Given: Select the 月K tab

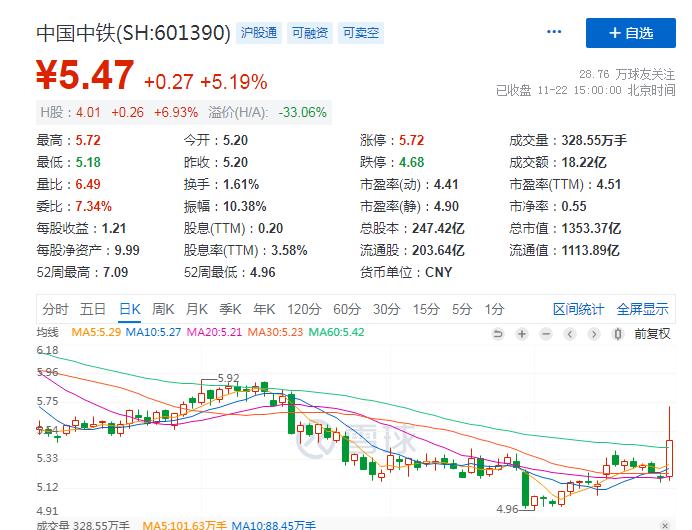Looking at the screenshot, I should [196, 309].
